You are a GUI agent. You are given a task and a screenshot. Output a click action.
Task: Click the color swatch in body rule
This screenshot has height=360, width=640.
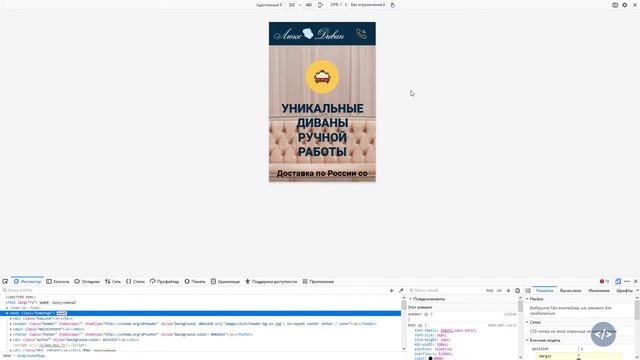(x=430, y=358)
